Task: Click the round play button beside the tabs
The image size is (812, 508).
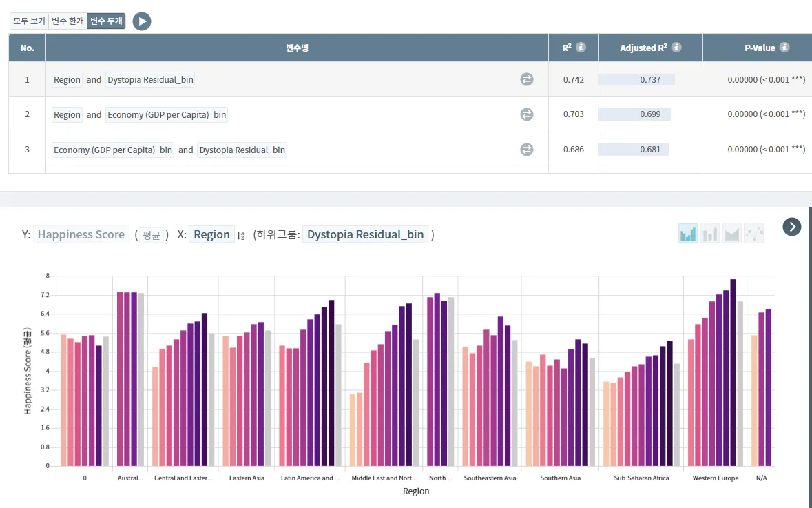Action: (142, 21)
